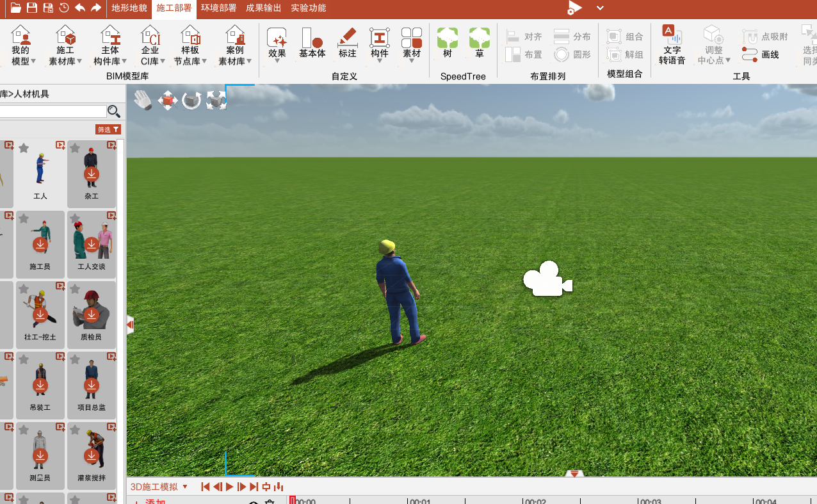Star the 施工员 model as favorite
The height and width of the screenshot is (504, 817).
24,218
